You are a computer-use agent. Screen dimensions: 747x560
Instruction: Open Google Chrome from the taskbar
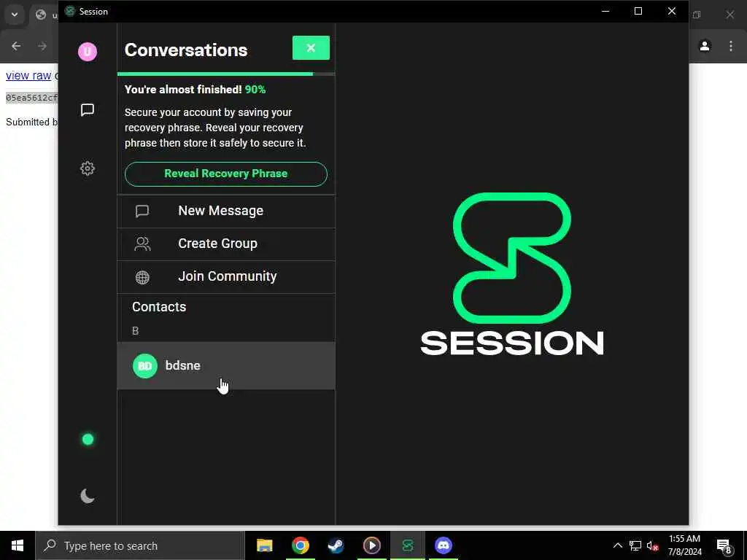300,545
